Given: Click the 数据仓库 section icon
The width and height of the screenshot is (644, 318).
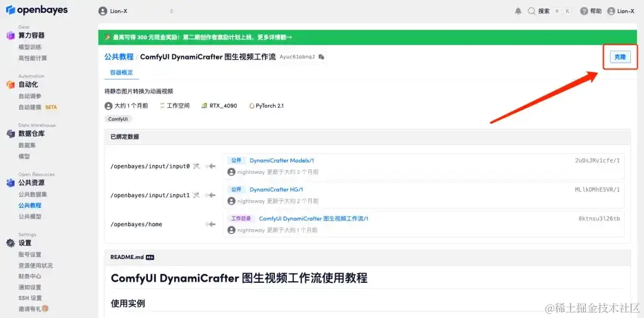Looking at the screenshot, I should [10, 134].
